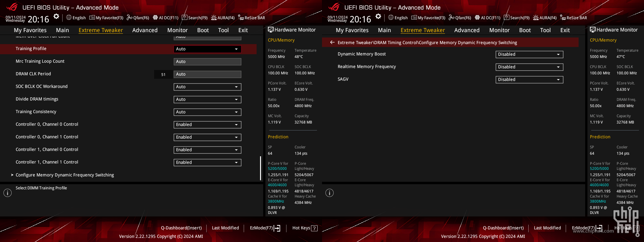Open AURA(F4) lighting in the left window
Viewport: 644px width, 242px height.
pyautogui.click(x=223, y=18)
